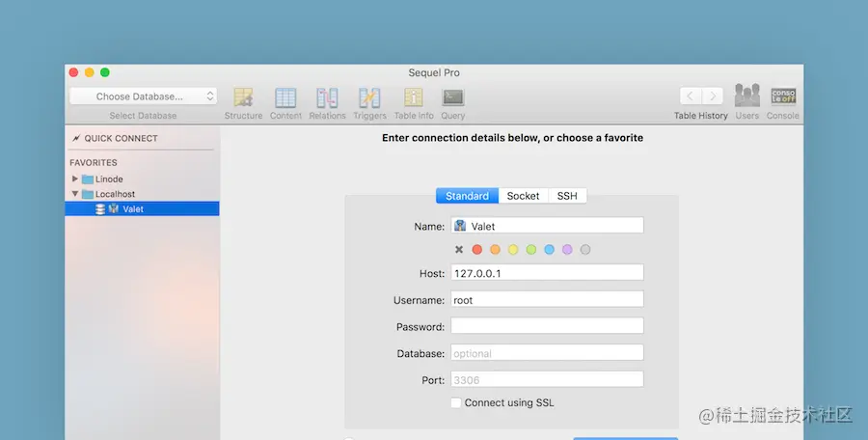Click the Valet database stack icon

coord(100,209)
